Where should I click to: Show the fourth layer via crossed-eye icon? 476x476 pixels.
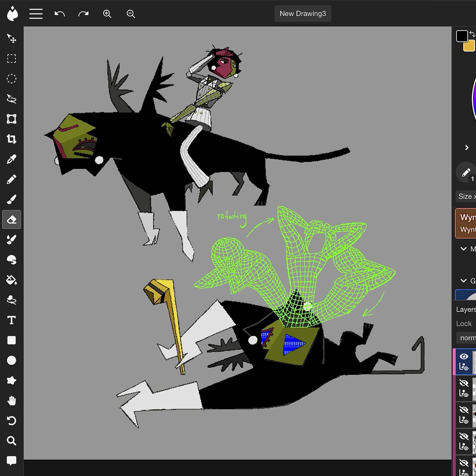click(x=464, y=436)
